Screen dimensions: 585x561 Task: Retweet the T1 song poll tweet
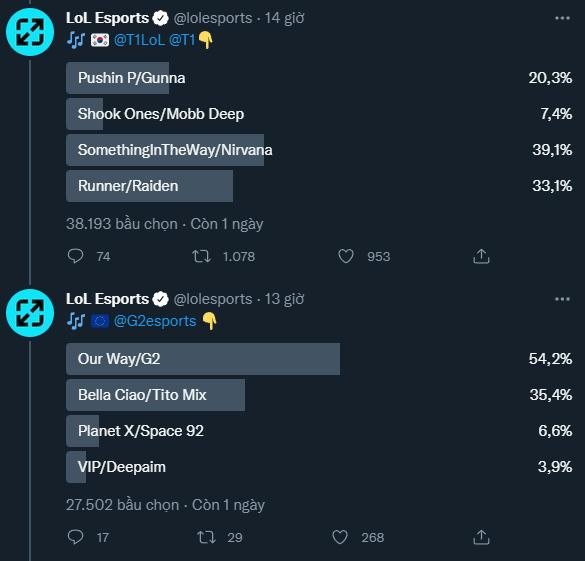pos(201,257)
